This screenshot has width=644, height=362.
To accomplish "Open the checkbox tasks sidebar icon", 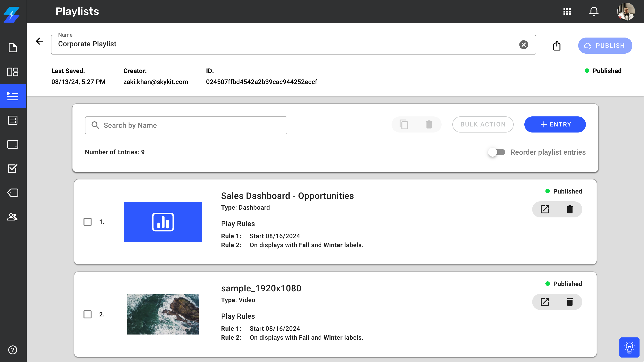I will 13,168.
